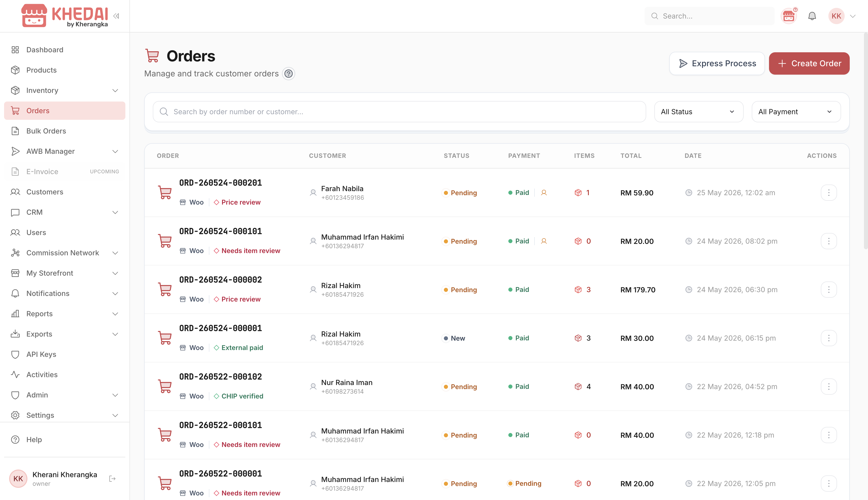Image resolution: width=868 pixels, height=500 pixels.
Task: Click the clock icon next to 25 May 2026 date
Action: click(x=688, y=193)
